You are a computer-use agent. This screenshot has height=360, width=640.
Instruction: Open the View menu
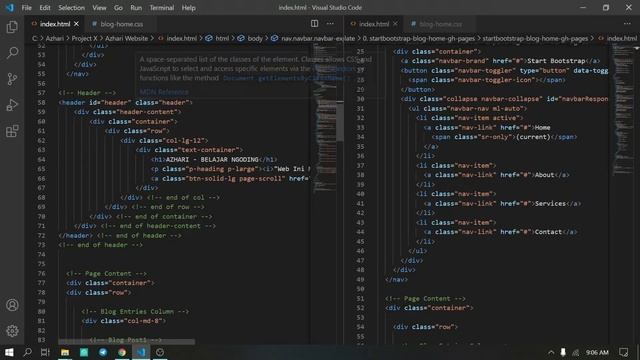[99, 8]
